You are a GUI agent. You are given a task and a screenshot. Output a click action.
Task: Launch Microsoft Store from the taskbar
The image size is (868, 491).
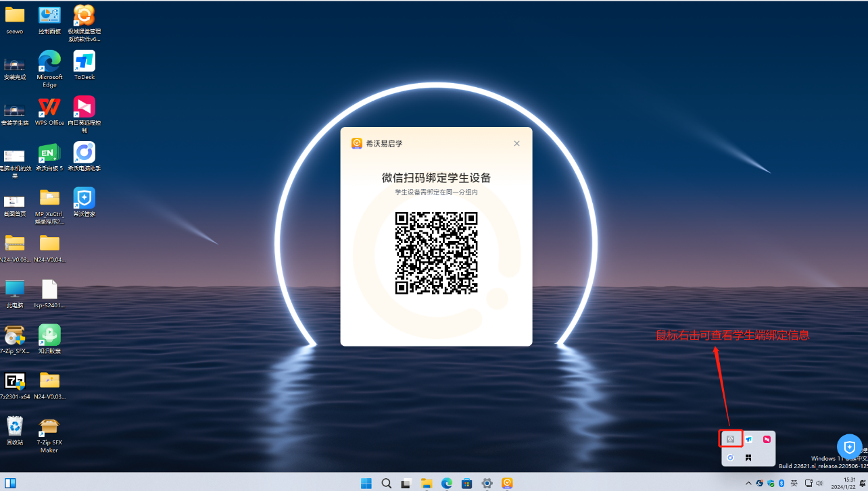coord(466,483)
